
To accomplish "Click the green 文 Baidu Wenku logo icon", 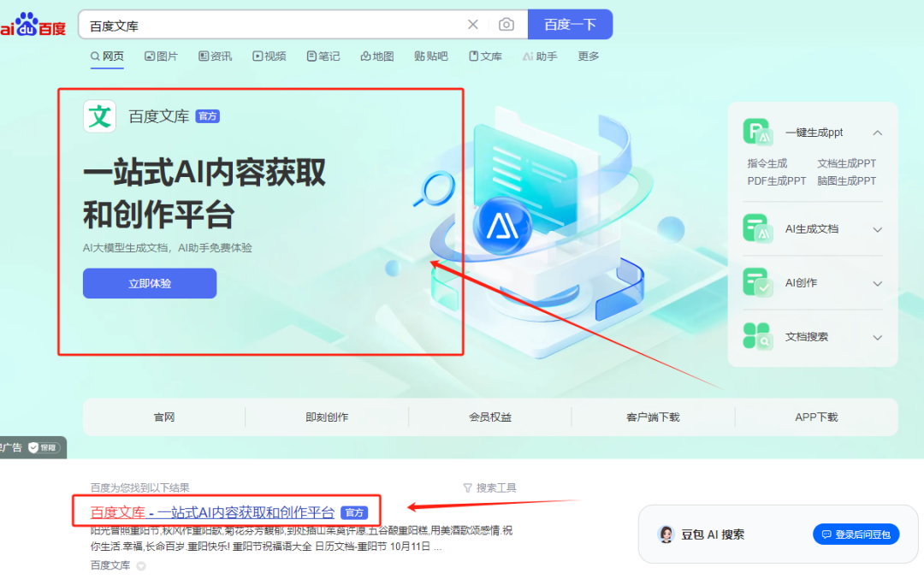I will [99, 116].
